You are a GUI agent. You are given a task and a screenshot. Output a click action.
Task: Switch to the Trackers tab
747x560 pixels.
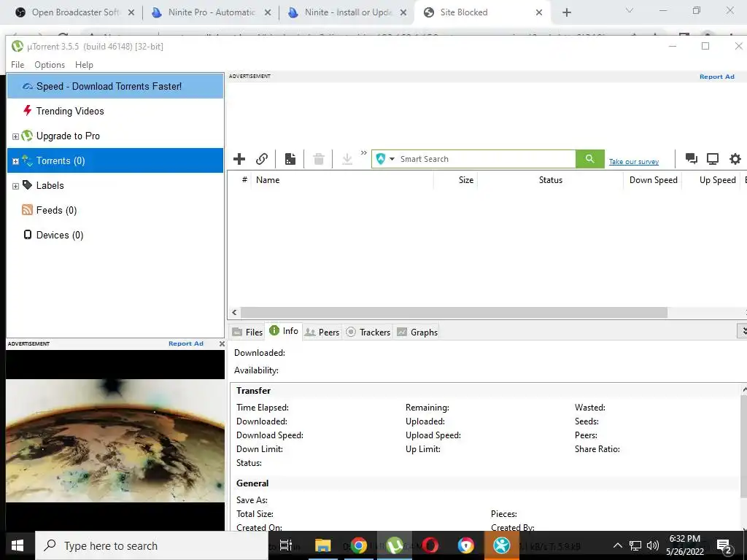click(x=368, y=332)
